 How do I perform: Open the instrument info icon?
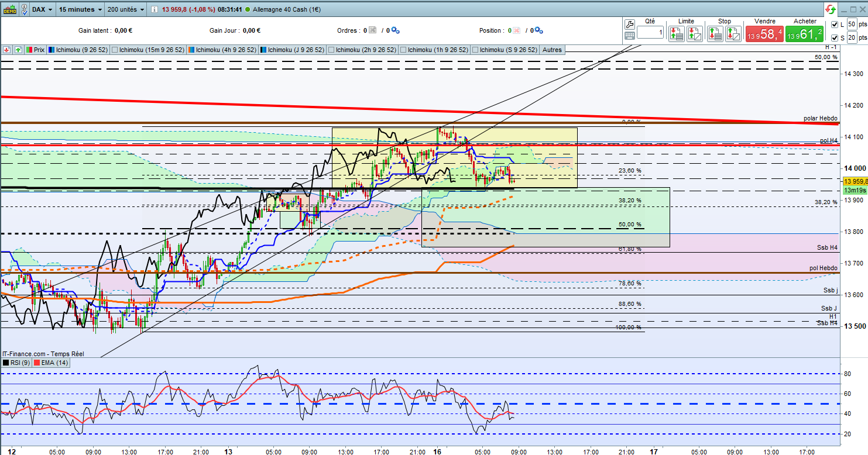[x=153, y=10]
